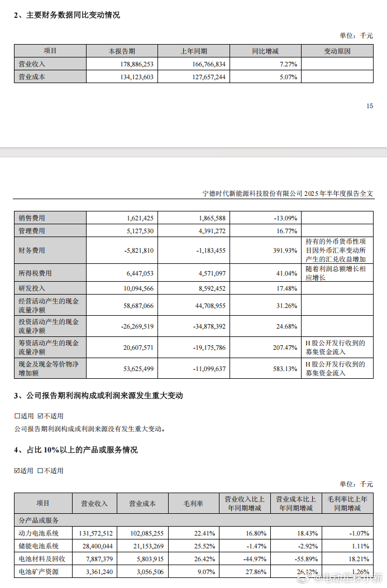
Task: Click heading 3、公司报告期利润构成或利润来源发生重大变动
Action: click(98, 396)
